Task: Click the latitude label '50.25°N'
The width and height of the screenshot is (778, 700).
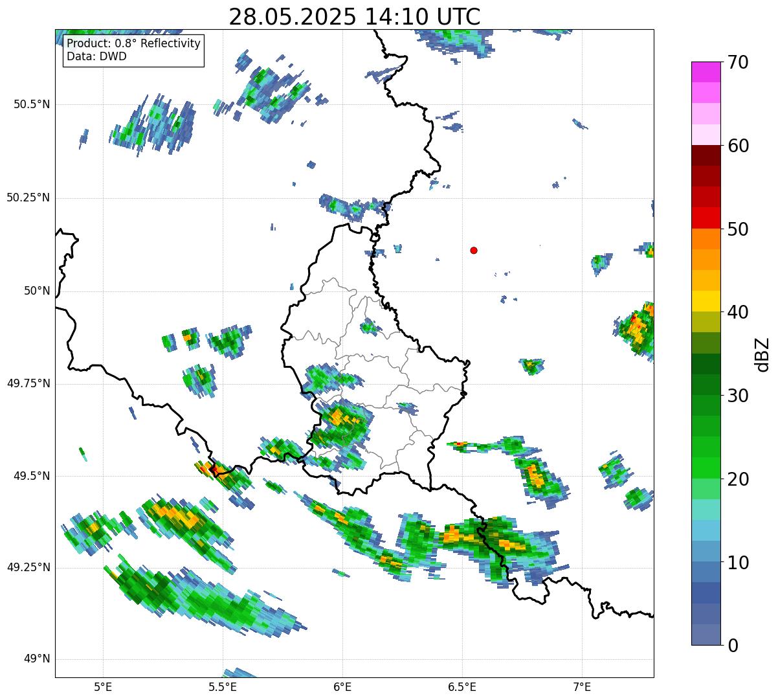Action: tap(27, 198)
